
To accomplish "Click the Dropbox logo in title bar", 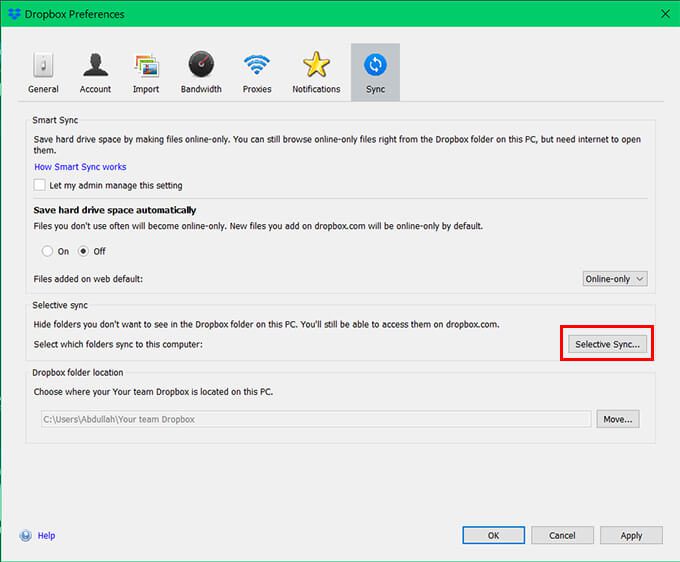I will tap(14, 14).
